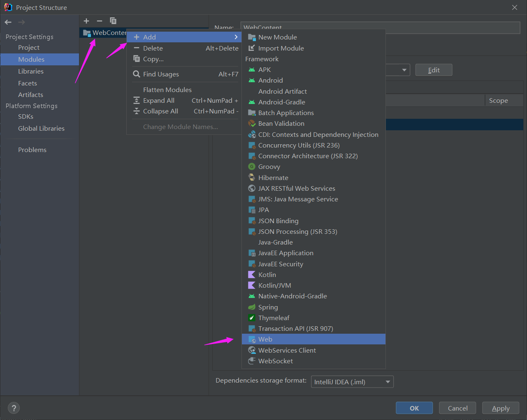Screen dimensions: 527x420
Task: Choose Delete from the context menu
Action: coord(184,48)
